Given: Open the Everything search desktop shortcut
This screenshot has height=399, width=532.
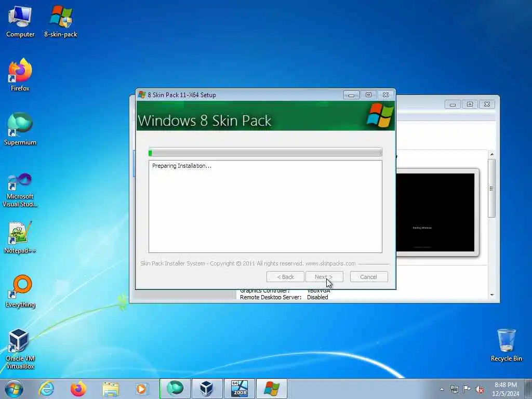Looking at the screenshot, I should point(20,291).
